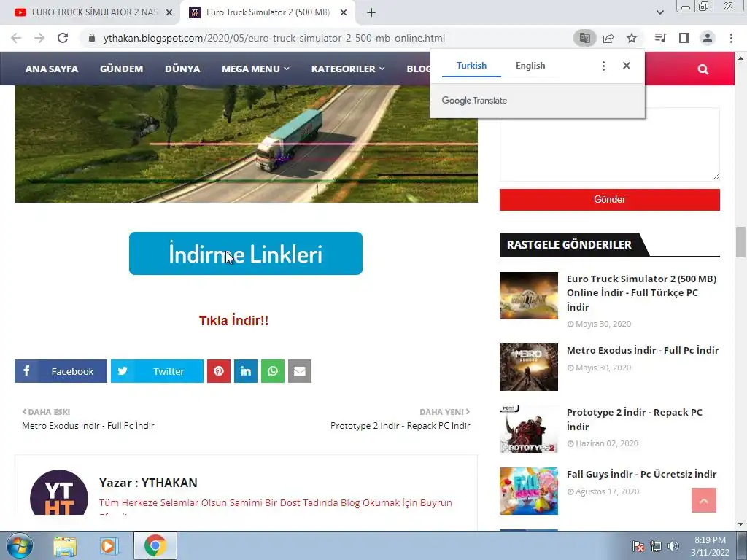Click the browser Back arrow
The image size is (747, 560).
[x=16, y=38]
